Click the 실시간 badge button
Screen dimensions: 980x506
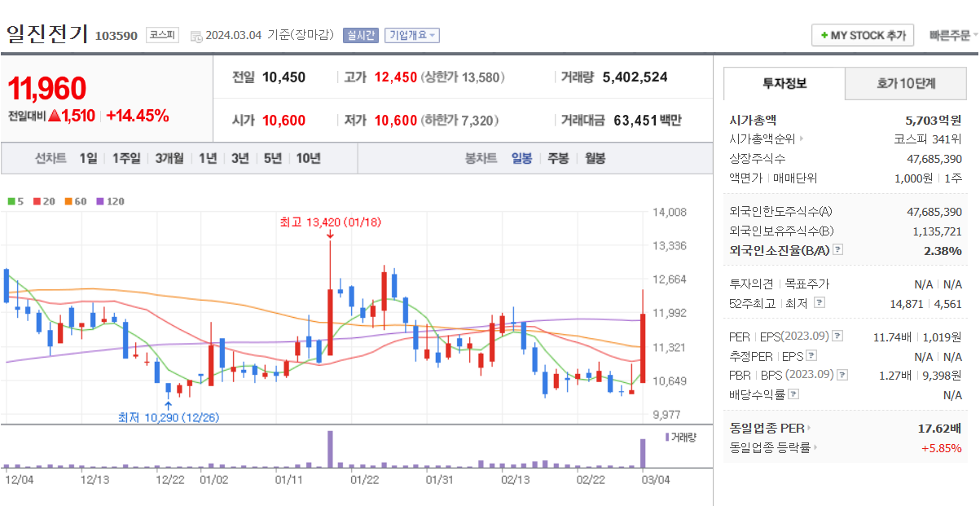click(x=360, y=35)
